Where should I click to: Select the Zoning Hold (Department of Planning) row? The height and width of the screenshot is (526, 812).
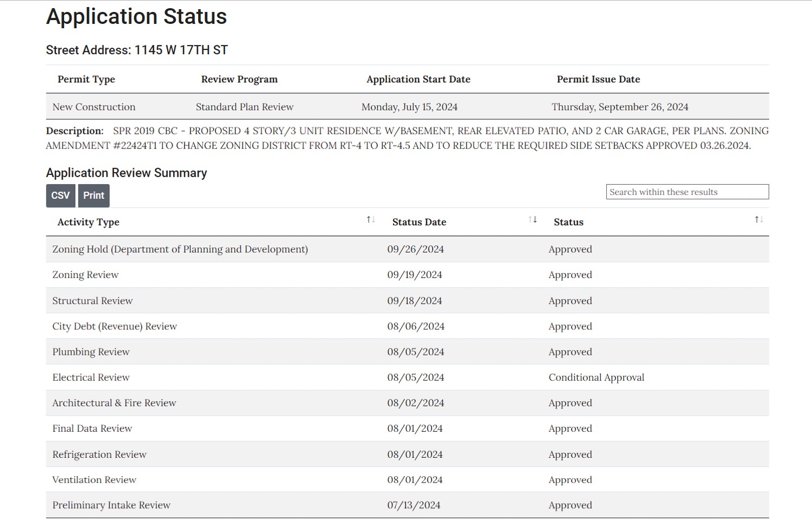coord(408,249)
